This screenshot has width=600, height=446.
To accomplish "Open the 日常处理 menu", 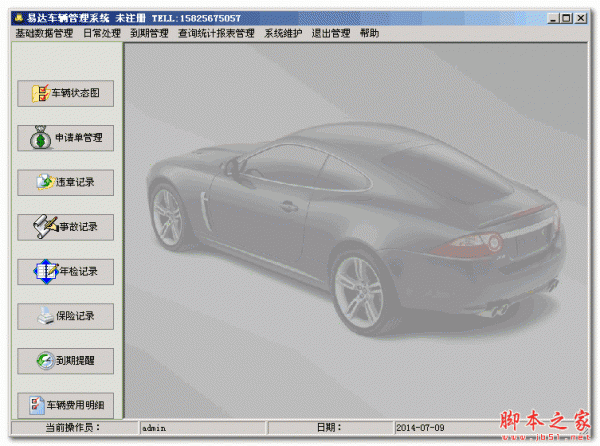I will coord(102,33).
